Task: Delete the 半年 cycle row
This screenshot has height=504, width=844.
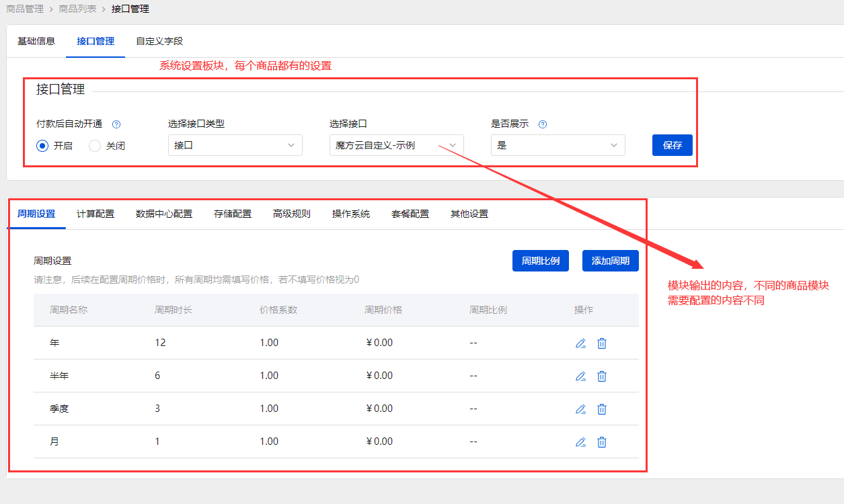Action: tap(602, 376)
